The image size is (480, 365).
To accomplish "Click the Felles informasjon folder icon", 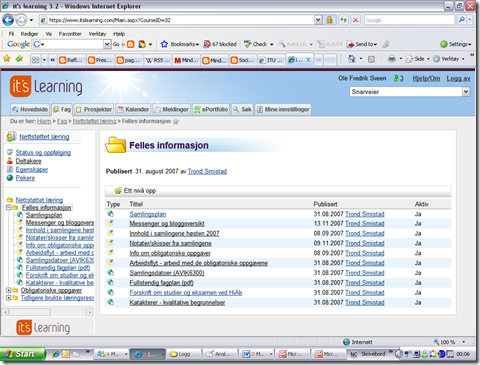I will (115, 145).
